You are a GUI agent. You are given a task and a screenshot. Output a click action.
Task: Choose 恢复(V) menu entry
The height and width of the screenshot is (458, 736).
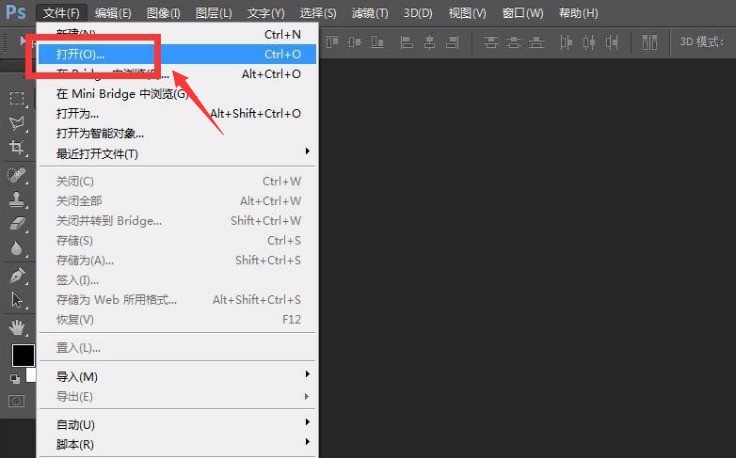click(x=177, y=320)
